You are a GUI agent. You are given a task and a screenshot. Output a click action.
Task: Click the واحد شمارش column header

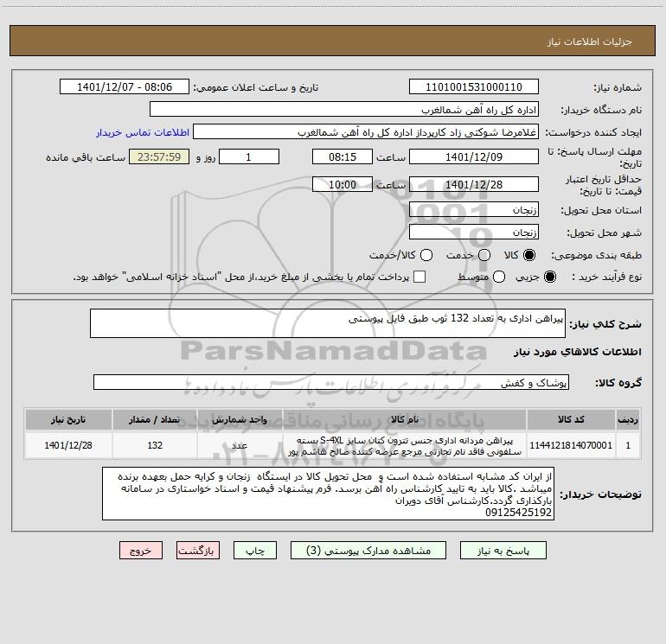pos(240,419)
